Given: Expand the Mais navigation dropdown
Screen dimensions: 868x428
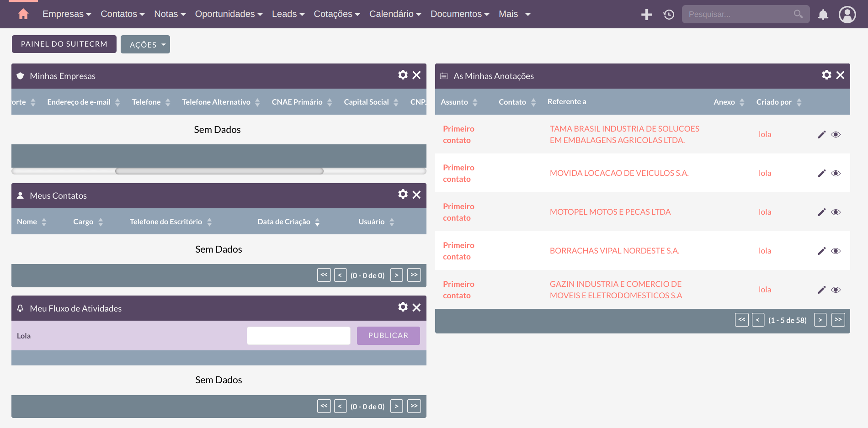Looking at the screenshot, I should tap(514, 14).
